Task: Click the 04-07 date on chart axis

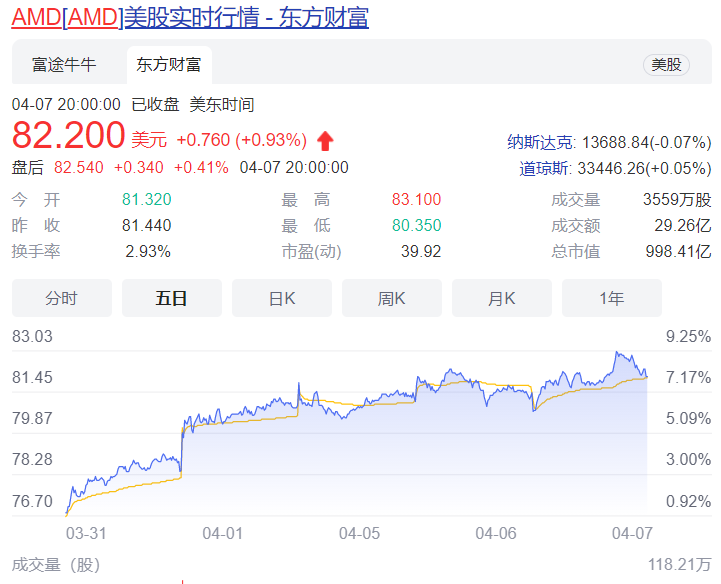Action: click(632, 533)
